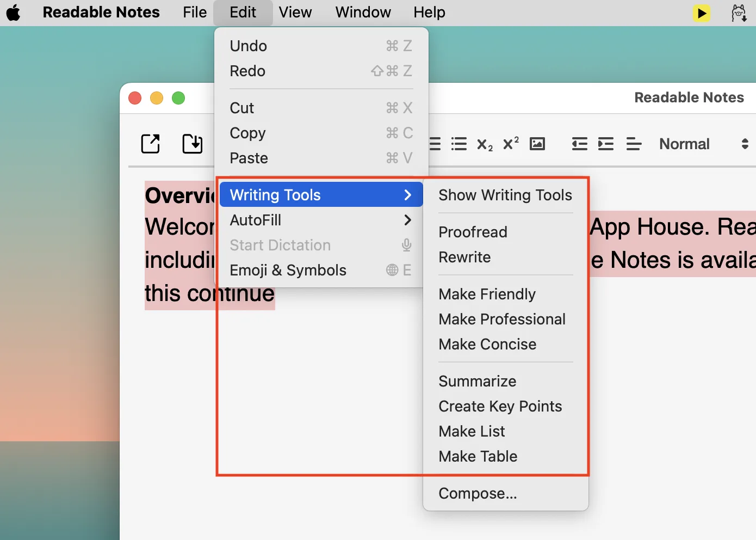The image size is (756, 540).
Task: Click the insert image icon
Action: (537, 144)
